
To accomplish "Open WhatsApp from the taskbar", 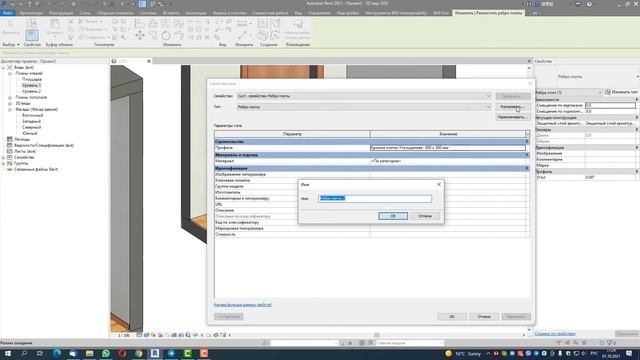I will click(x=106, y=353).
